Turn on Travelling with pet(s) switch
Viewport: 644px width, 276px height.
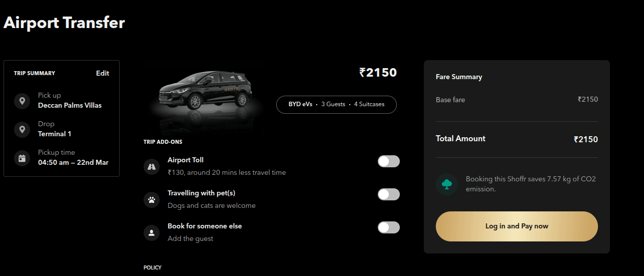click(389, 194)
